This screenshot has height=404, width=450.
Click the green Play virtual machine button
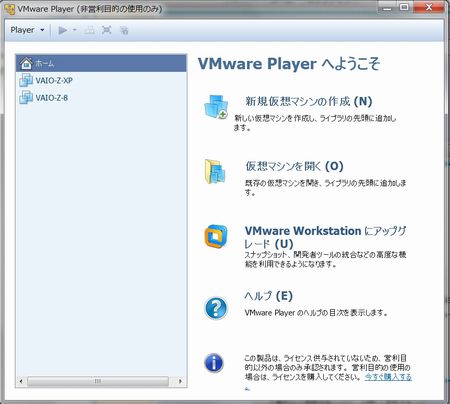62,30
